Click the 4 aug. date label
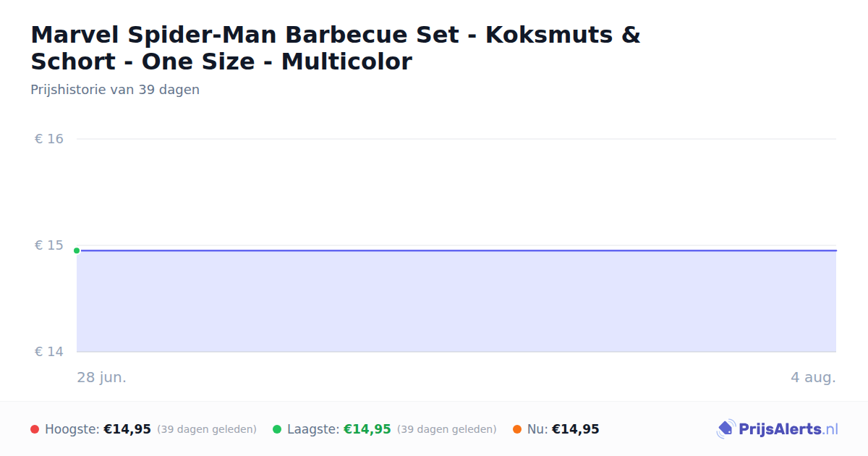868x456 pixels. click(x=813, y=378)
